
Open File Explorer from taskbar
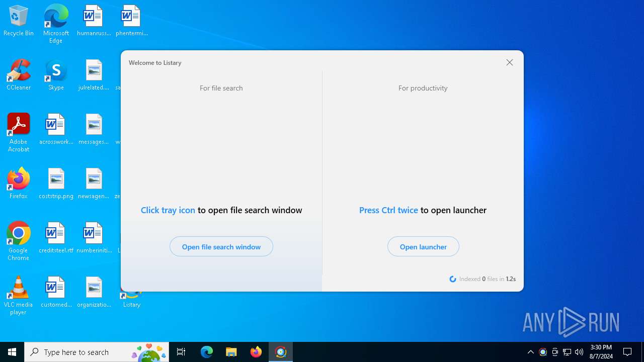pos(231,352)
